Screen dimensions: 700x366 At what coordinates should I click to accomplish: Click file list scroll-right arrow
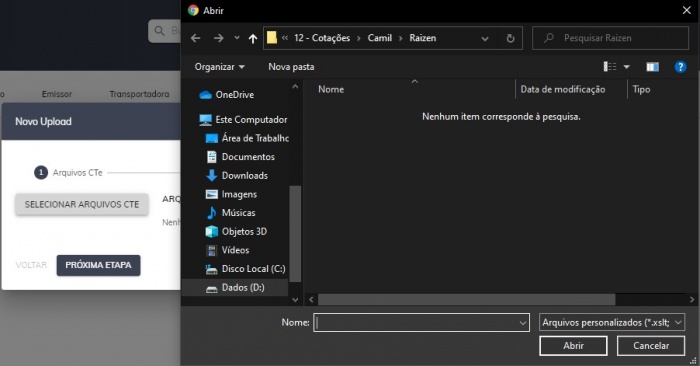692,300
